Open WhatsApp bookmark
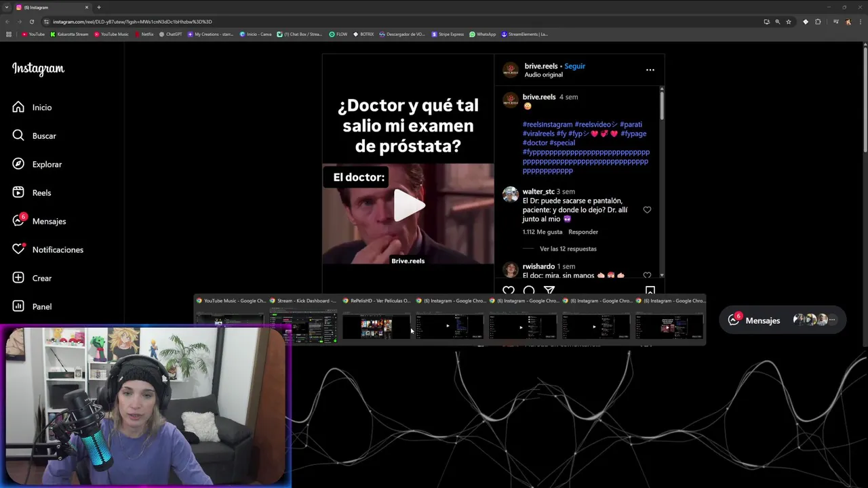 pyautogui.click(x=483, y=34)
